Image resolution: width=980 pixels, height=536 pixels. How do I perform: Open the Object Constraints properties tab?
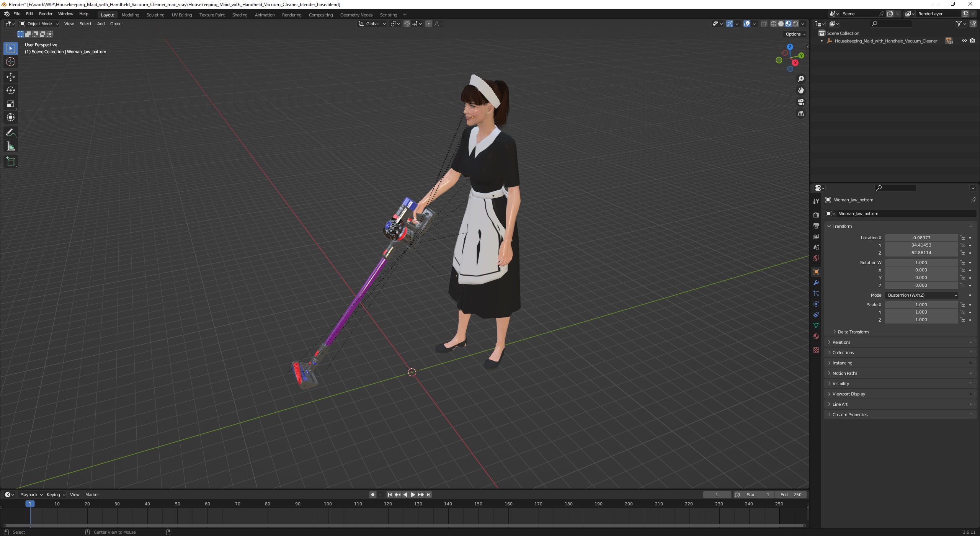tap(816, 315)
